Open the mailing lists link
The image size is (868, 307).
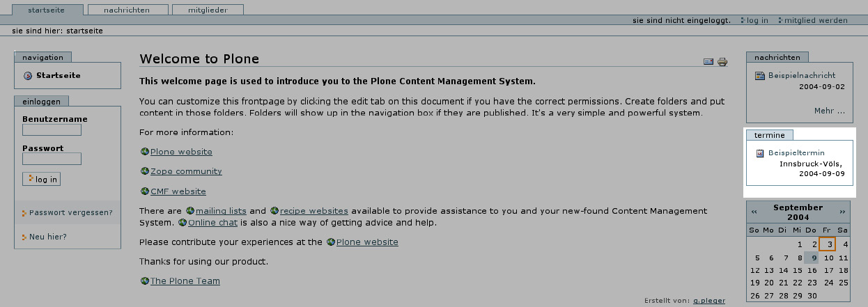tap(221, 211)
